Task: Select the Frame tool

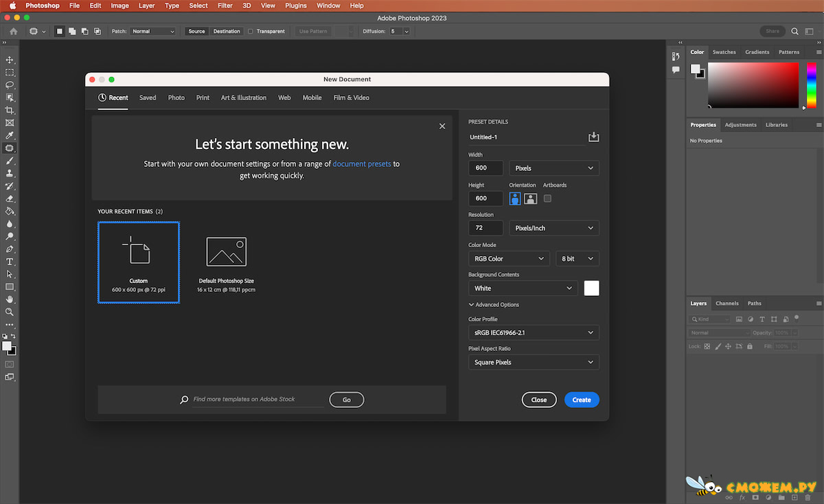Action: point(10,123)
